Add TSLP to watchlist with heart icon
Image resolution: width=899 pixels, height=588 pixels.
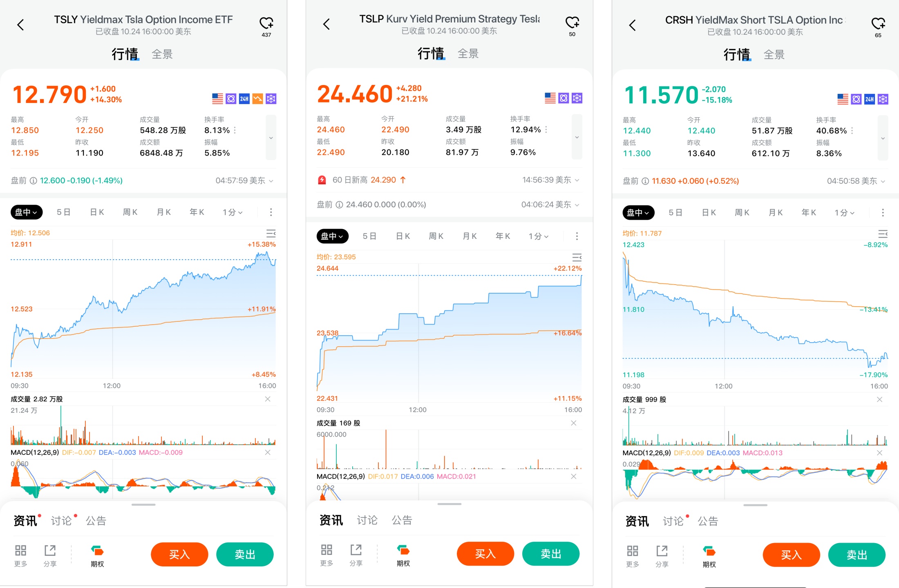[x=572, y=22]
